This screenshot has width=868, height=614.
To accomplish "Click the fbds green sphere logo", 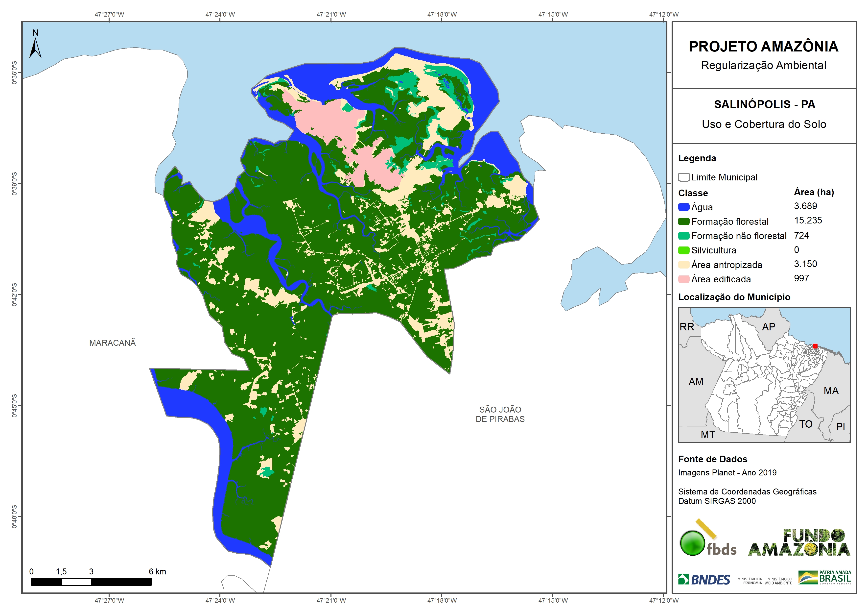I will [692, 543].
